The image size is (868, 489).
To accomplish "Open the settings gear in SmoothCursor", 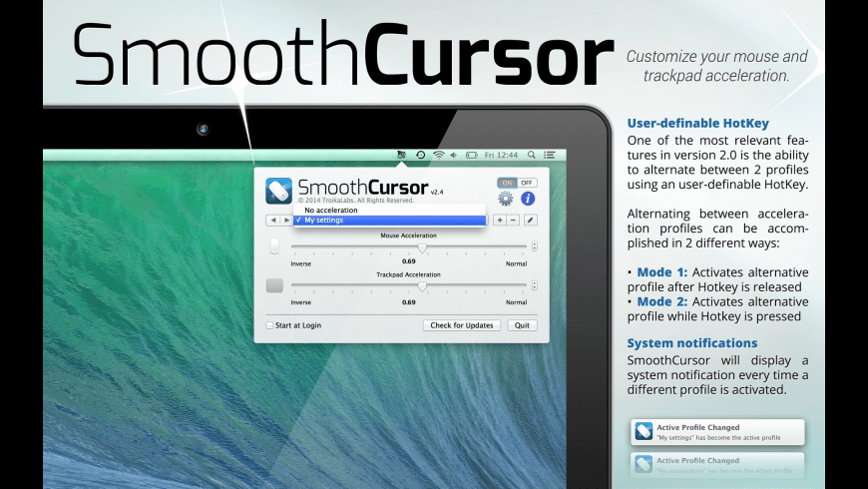I will tap(506, 199).
